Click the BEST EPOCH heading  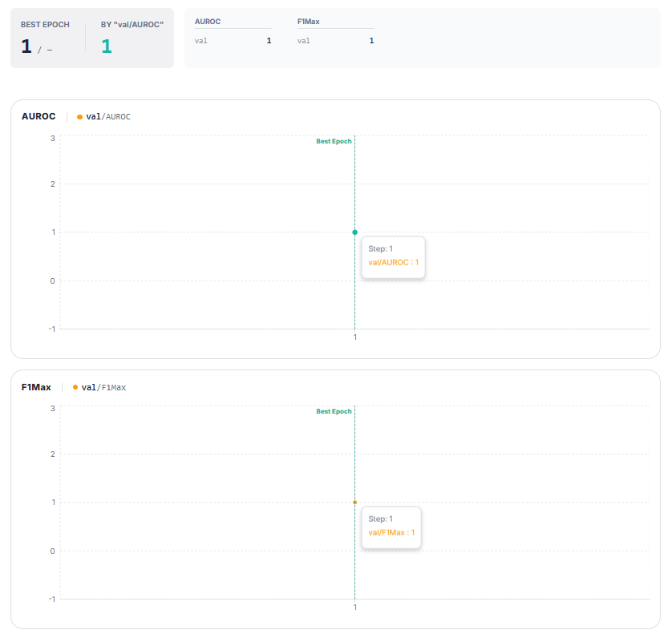[45, 24]
